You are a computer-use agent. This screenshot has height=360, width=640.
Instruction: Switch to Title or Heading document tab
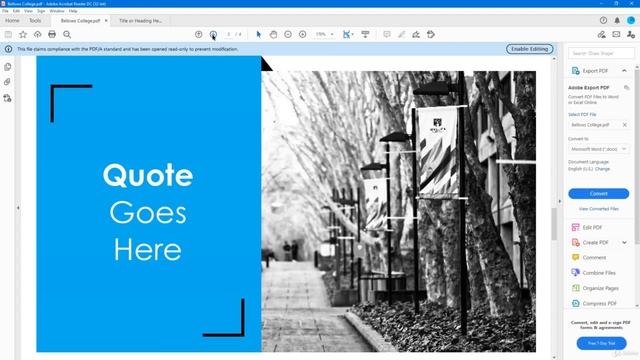(141, 20)
